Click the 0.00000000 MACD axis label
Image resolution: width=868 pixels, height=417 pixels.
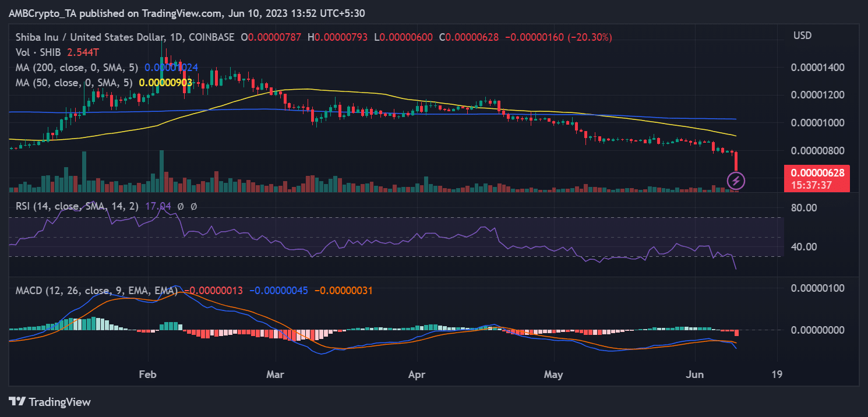click(x=817, y=330)
